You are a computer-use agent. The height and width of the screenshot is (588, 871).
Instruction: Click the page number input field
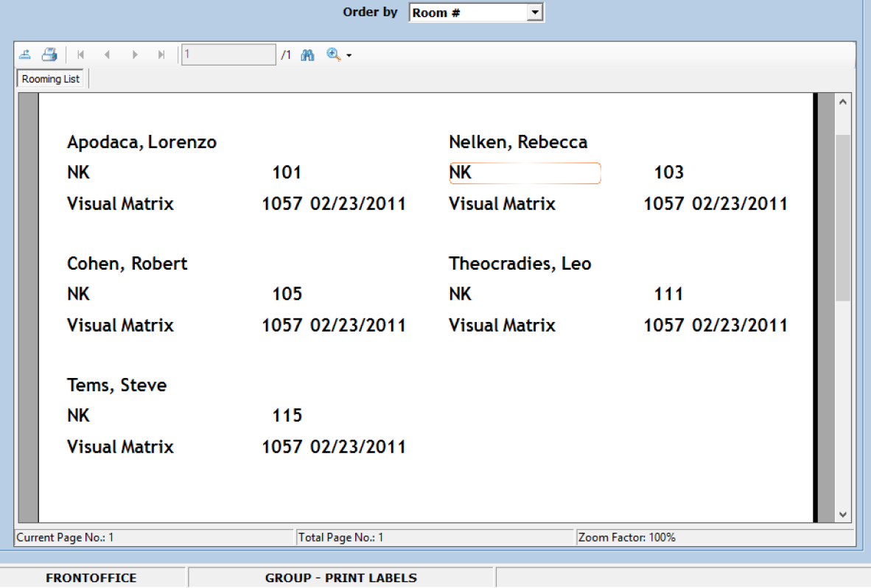[228, 55]
